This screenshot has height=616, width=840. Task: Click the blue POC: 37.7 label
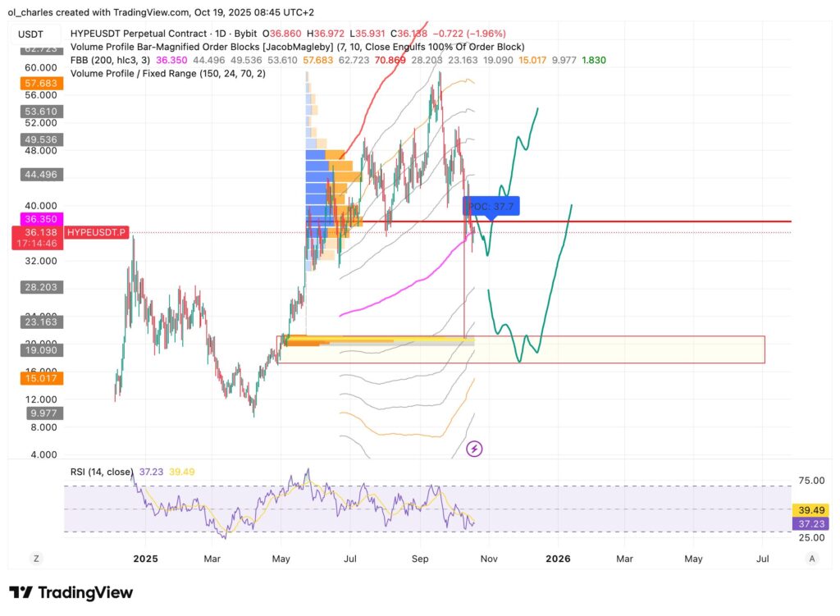[x=491, y=206]
